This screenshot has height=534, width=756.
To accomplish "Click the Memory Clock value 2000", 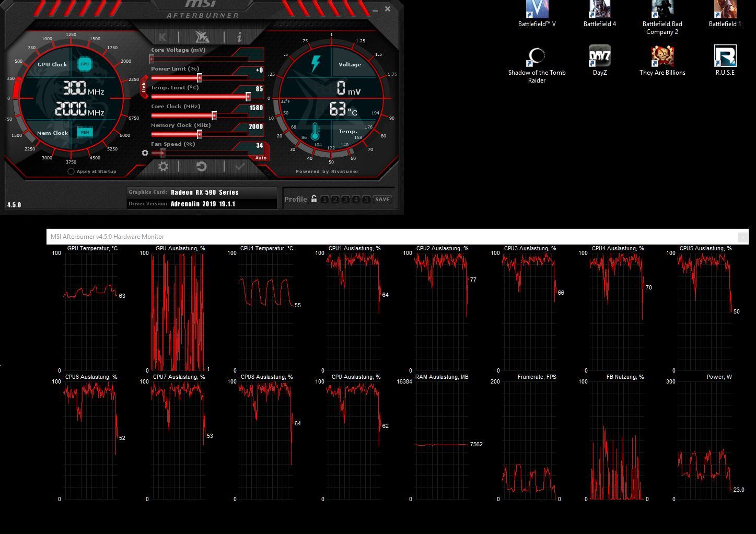I will coord(256,126).
